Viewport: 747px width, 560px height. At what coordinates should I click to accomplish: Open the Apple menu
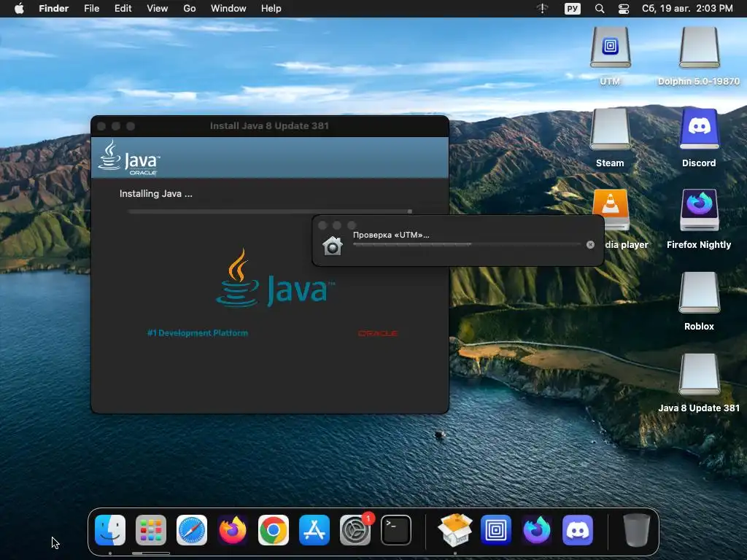pyautogui.click(x=19, y=9)
